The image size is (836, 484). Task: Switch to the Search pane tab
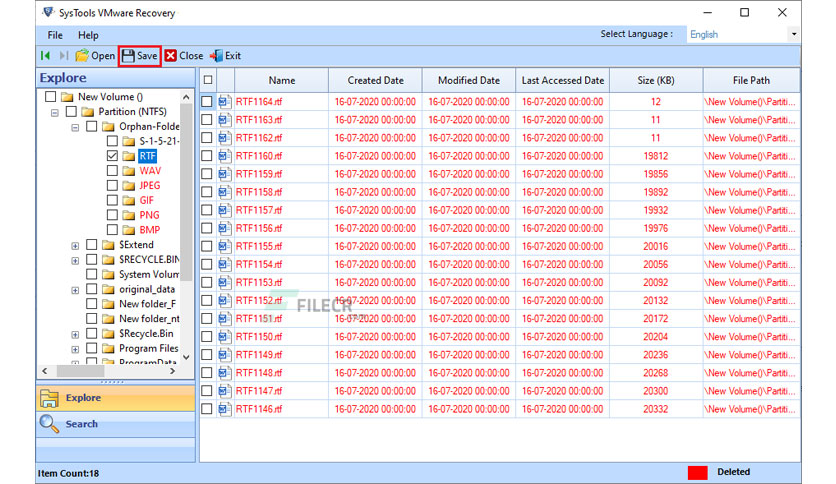[x=116, y=424]
